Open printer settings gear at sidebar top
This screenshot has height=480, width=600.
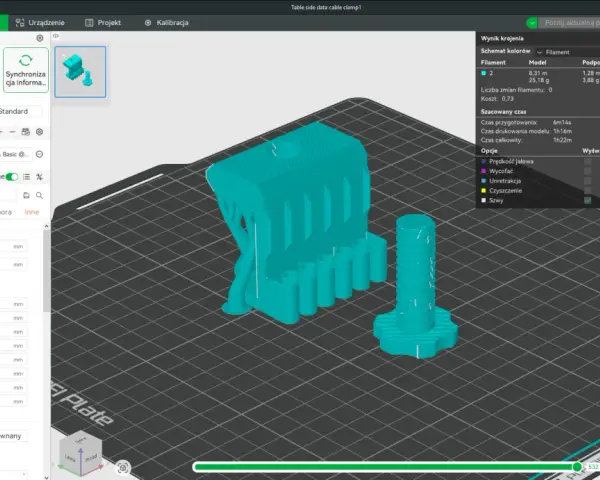(39, 38)
